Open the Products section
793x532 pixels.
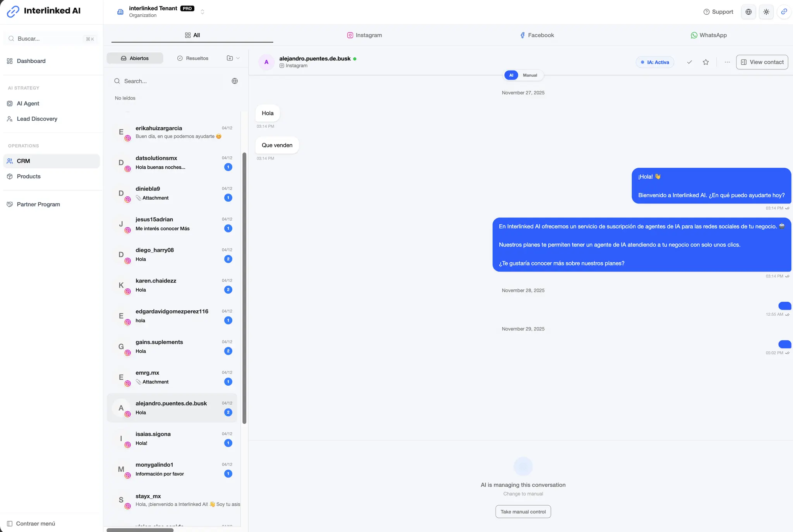(51, 176)
